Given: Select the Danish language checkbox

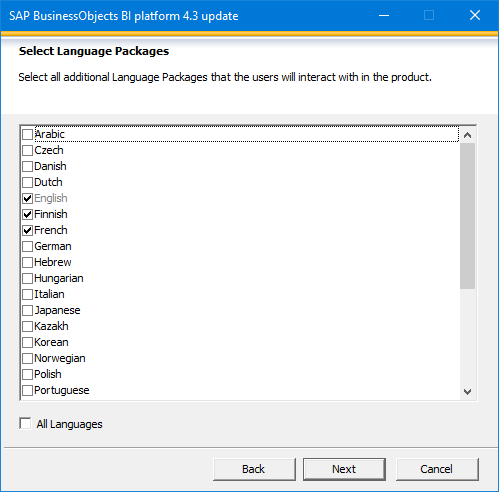Looking at the screenshot, I should 27,166.
